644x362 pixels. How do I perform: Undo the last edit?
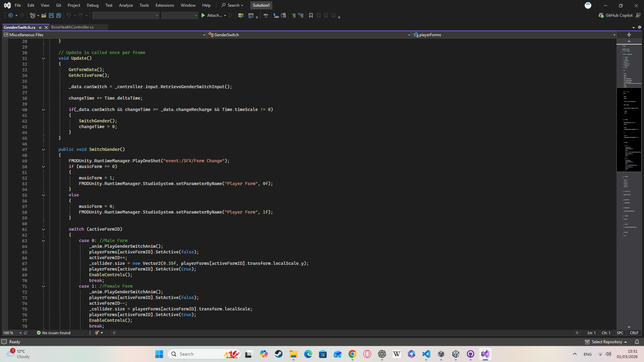click(68, 15)
